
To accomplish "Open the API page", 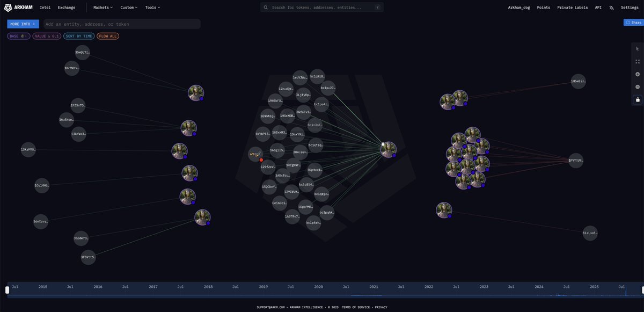I will click(598, 8).
